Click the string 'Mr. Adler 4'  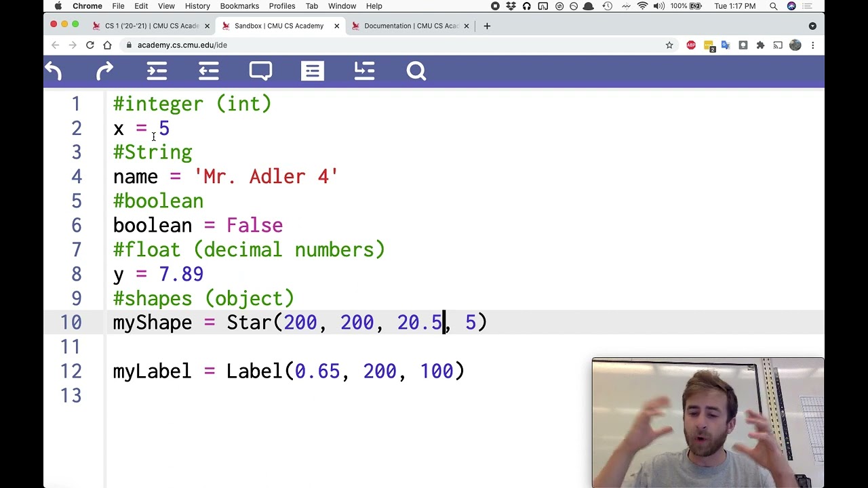266,177
